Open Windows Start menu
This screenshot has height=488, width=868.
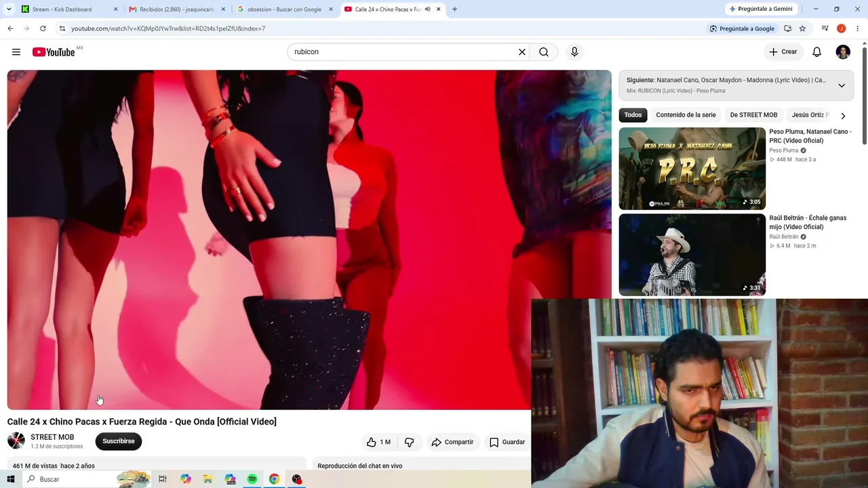click(10, 479)
